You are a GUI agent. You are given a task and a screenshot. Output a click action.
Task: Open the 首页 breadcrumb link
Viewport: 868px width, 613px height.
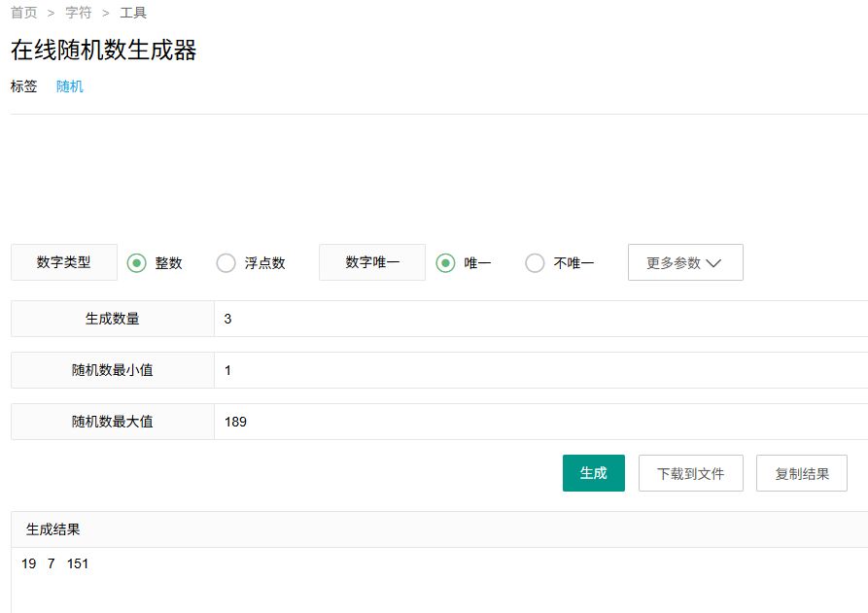[23, 13]
